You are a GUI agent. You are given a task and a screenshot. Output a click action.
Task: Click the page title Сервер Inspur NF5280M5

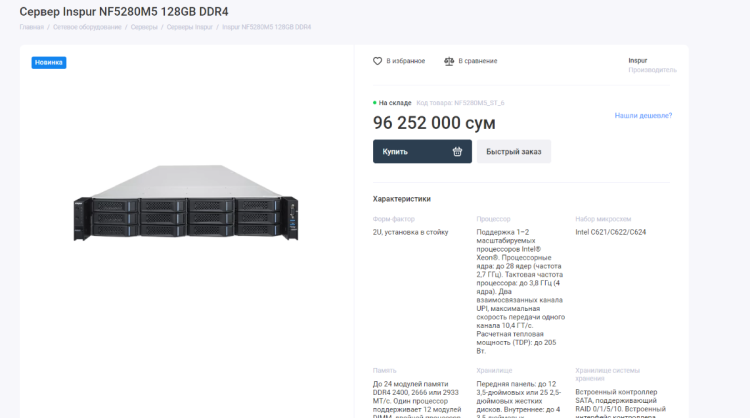124,11
